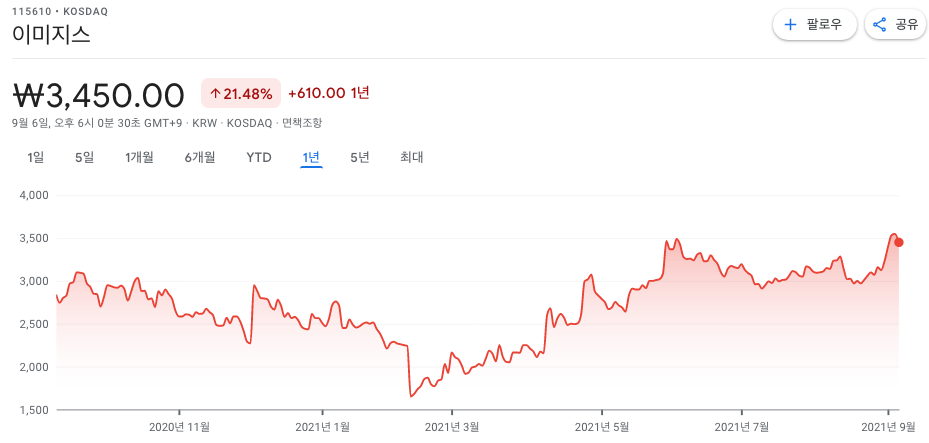Choose the YTD range tab
The height and width of the screenshot is (443, 929).
[x=259, y=158]
